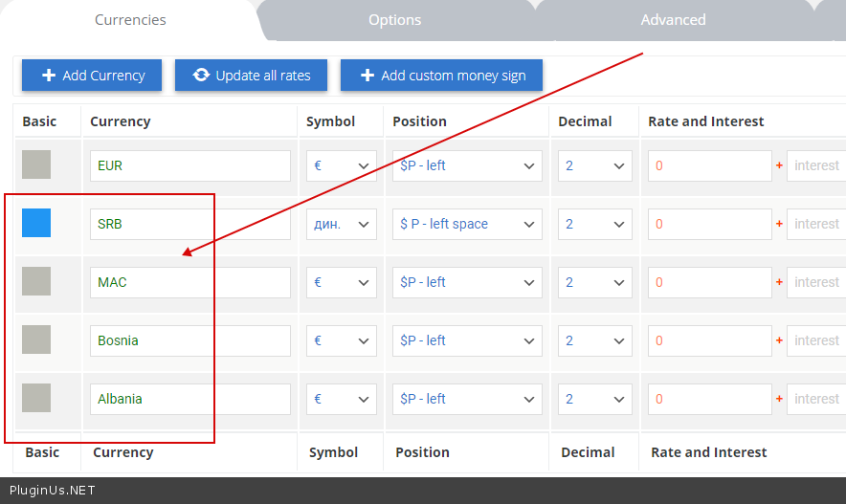Open the symbol dropdown for SRB
Image resolution: width=846 pixels, height=504 pixels.
click(341, 224)
